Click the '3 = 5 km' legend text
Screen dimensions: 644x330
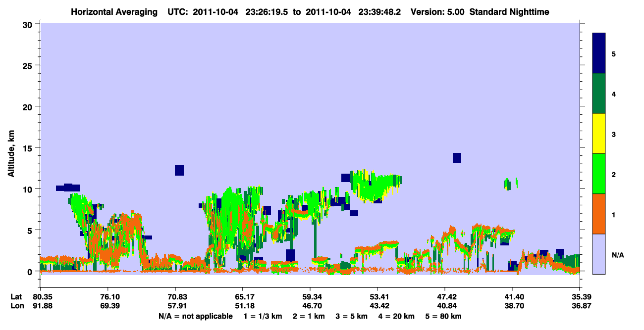tap(352, 316)
